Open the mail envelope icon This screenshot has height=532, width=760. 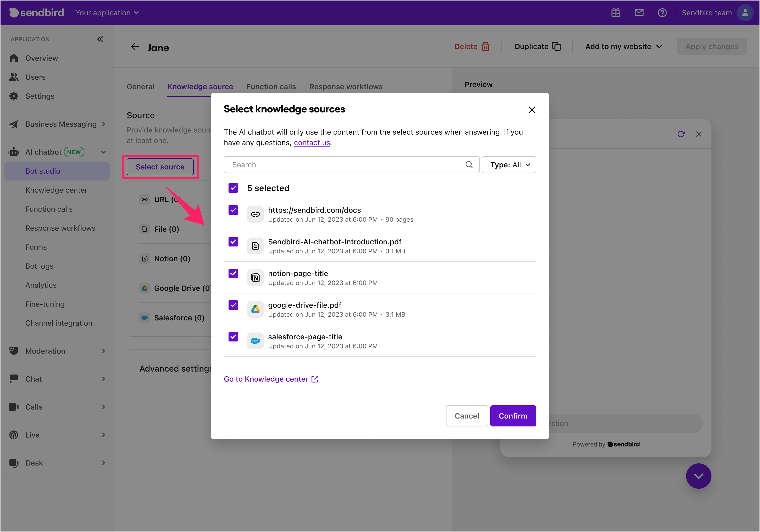tap(639, 13)
